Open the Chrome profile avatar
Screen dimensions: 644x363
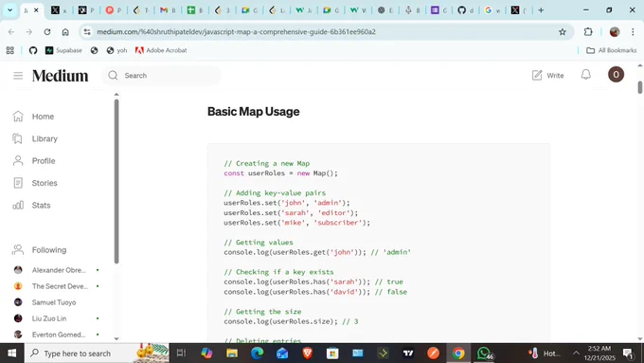[615, 31]
